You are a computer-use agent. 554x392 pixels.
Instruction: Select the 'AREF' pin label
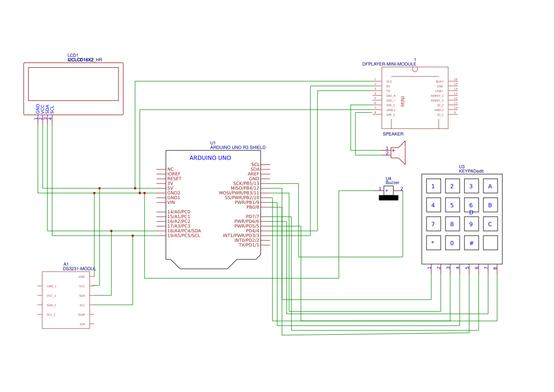[x=254, y=174]
